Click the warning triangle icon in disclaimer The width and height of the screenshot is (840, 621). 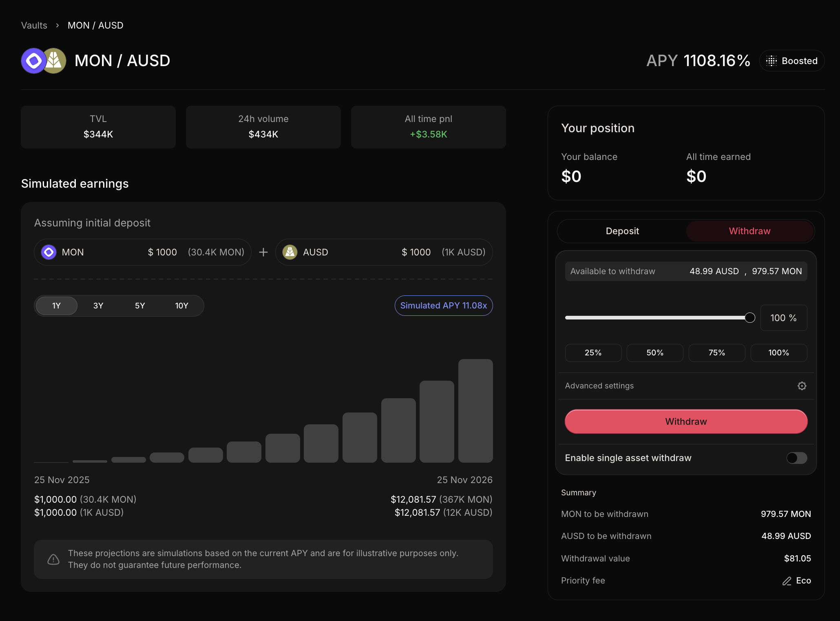pyautogui.click(x=53, y=559)
